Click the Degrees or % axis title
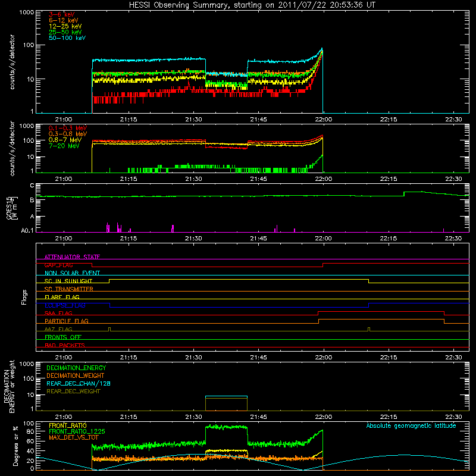The width and height of the screenshot is (476, 476). [15, 446]
